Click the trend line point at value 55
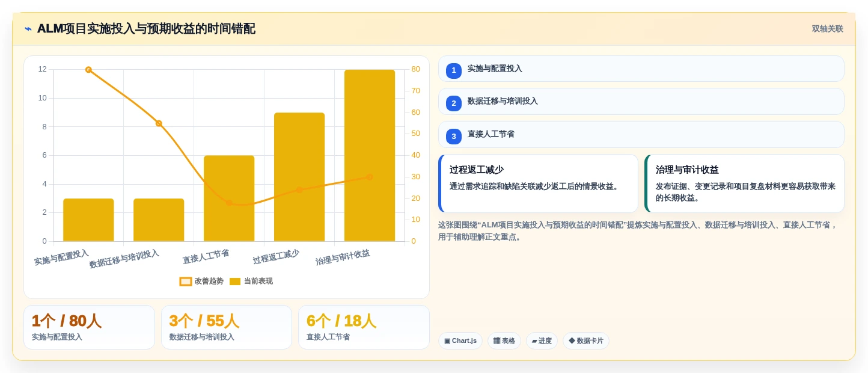Screen dimensions: 868x373 159,123
